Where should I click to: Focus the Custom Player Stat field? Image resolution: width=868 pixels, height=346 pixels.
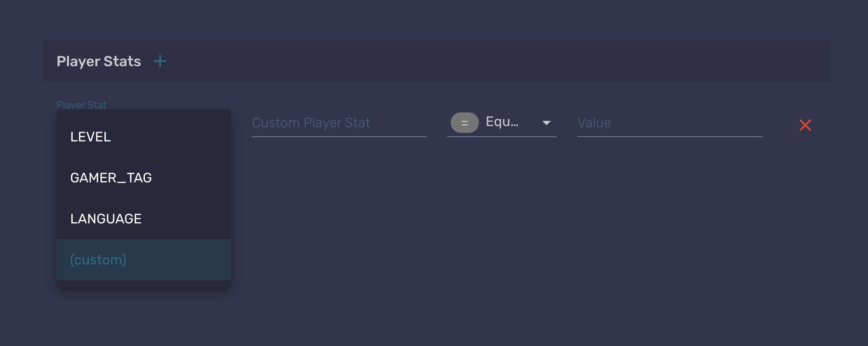click(339, 123)
